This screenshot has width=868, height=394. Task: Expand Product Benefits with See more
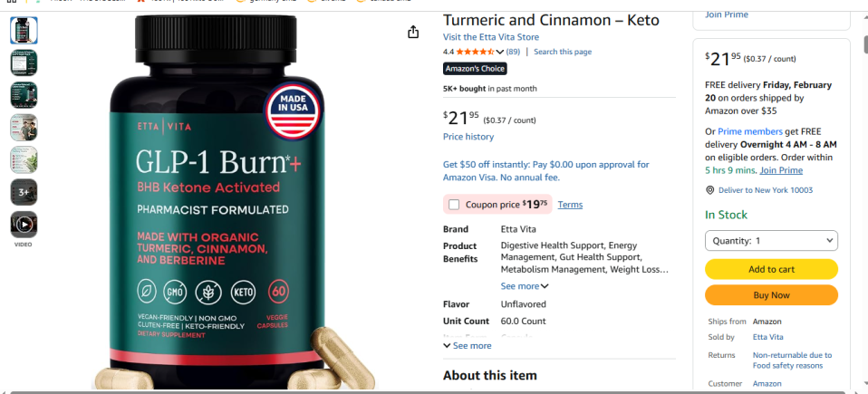coord(525,286)
